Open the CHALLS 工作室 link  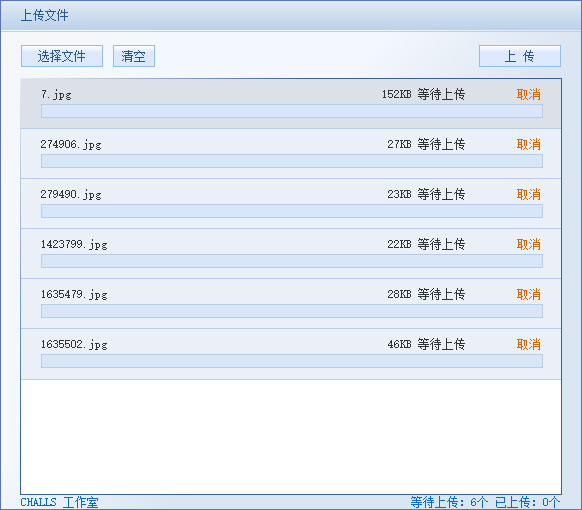(59, 502)
